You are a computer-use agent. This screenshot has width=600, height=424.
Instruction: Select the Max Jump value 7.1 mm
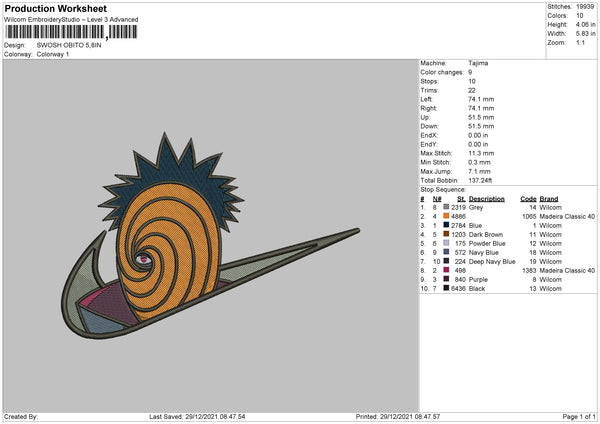tap(479, 171)
